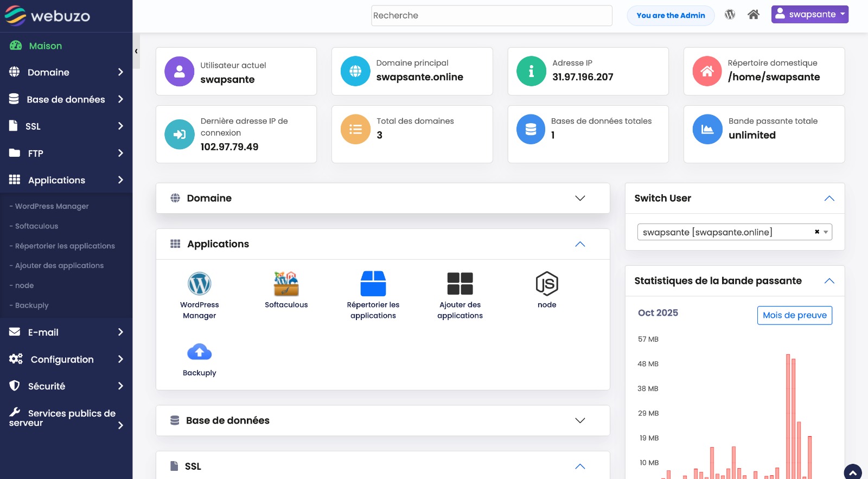The height and width of the screenshot is (479, 868).
Task: Click the Répertorier les applications box icon
Action: click(x=373, y=284)
